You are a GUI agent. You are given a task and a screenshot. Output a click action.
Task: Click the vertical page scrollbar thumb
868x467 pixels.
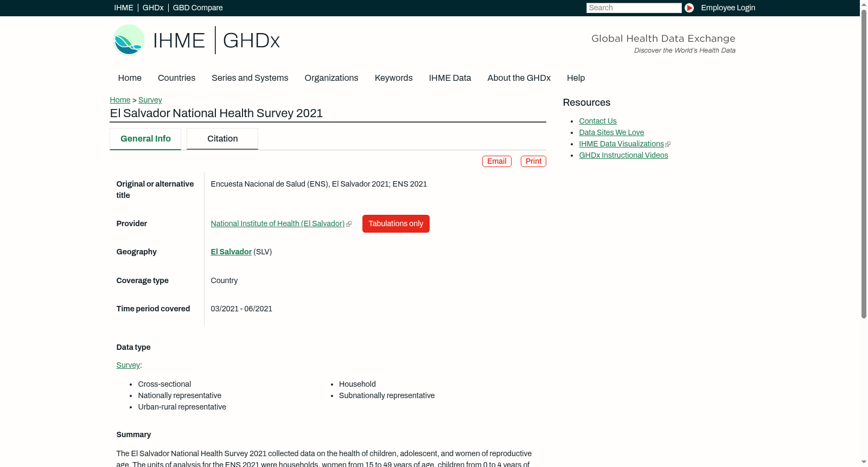pyautogui.click(x=864, y=163)
